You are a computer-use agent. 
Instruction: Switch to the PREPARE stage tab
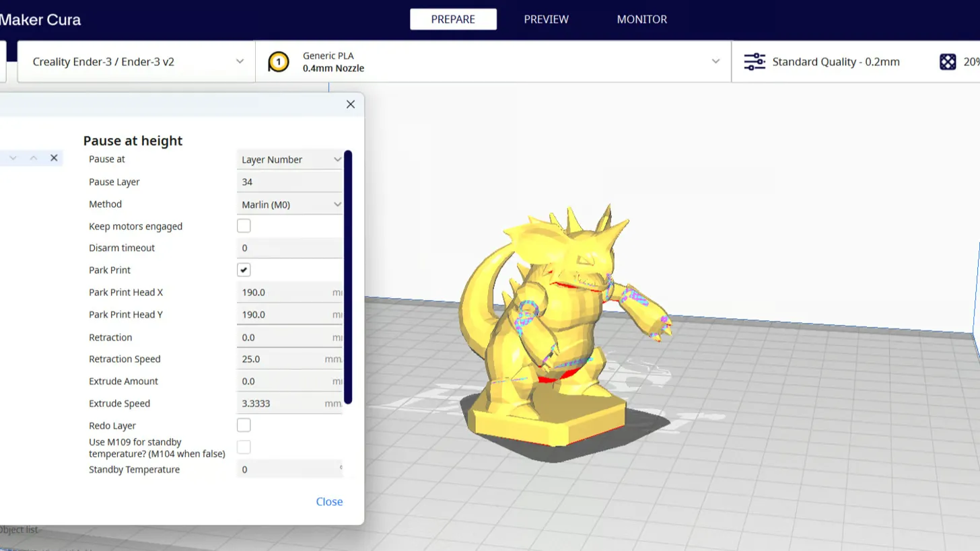click(453, 20)
